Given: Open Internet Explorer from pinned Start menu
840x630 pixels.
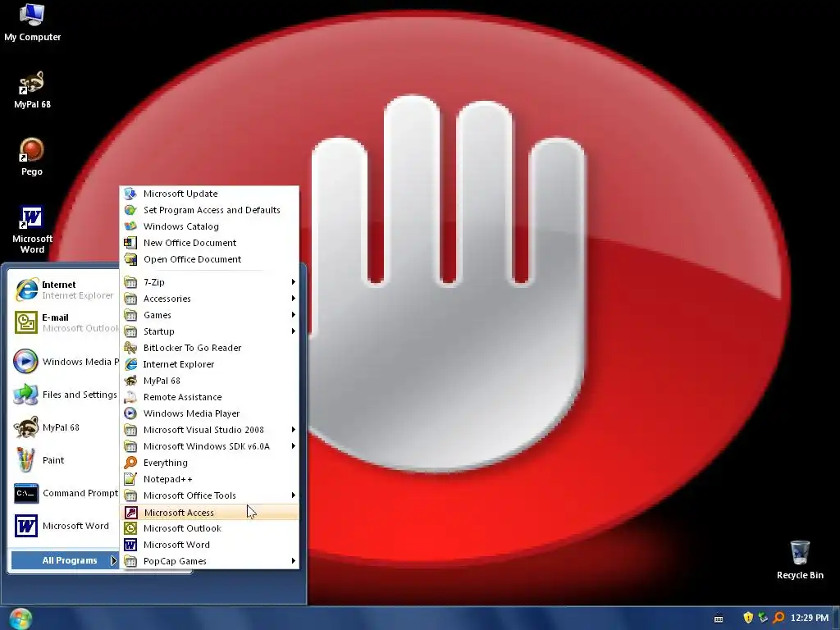Looking at the screenshot, I should (x=64, y=290).
